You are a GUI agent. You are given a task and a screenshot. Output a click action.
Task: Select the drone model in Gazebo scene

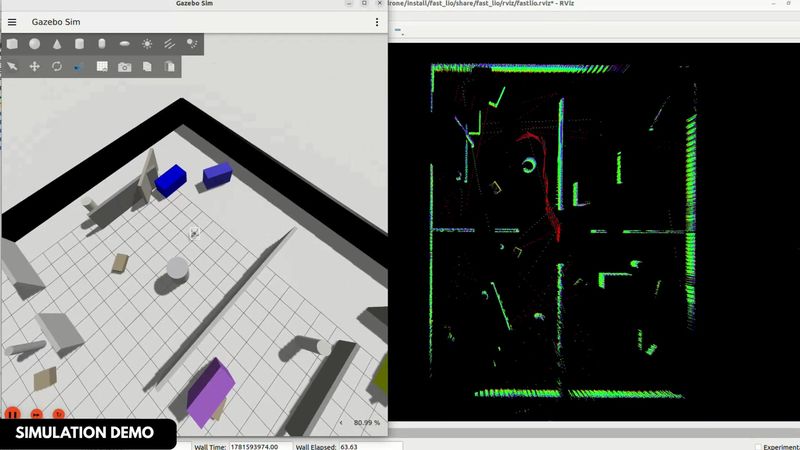tap(194, 233)
